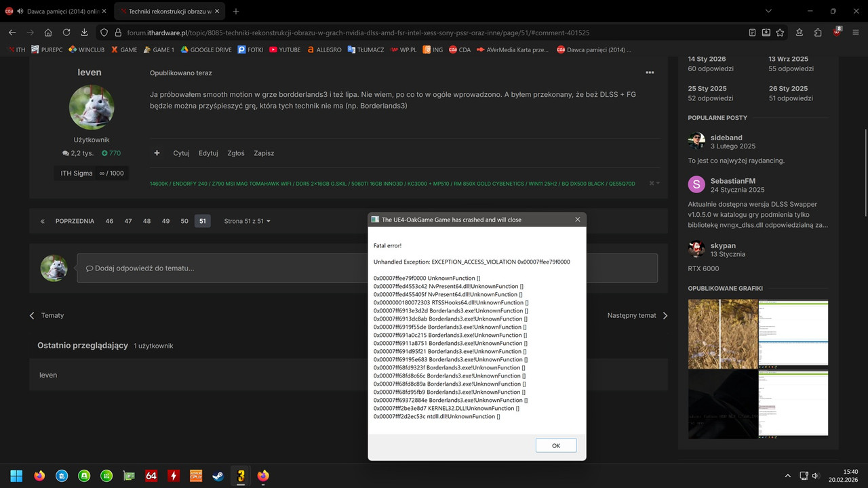Click the Dodaj odpowiedź do tematu reply field
The height and width of the screenshot is (488, 868).
click(x=367, y=268)
